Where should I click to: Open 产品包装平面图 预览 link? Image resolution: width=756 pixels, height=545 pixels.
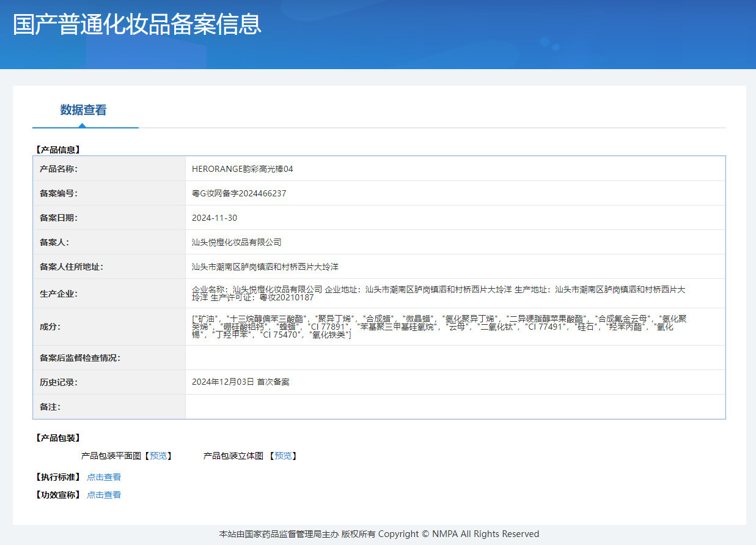click(x=158, y=456)
